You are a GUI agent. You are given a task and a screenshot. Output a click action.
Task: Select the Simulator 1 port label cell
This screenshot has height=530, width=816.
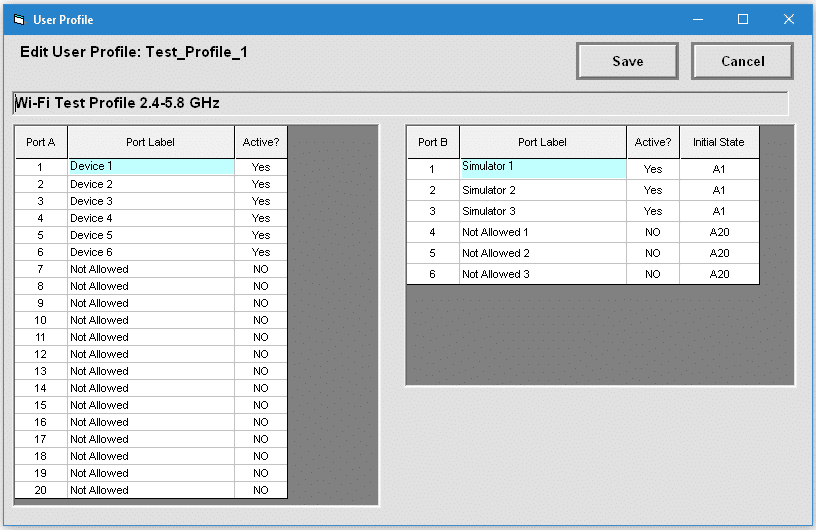click(543, 168)
